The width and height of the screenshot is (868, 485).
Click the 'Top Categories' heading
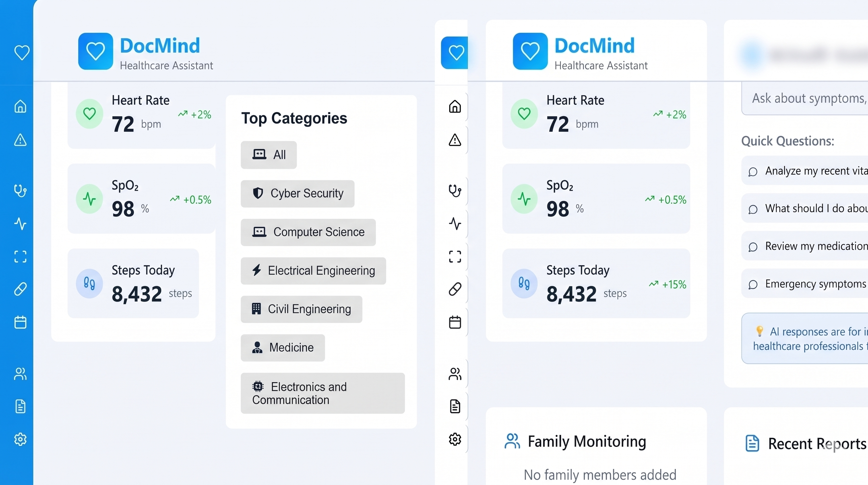(x=294, y=118)
